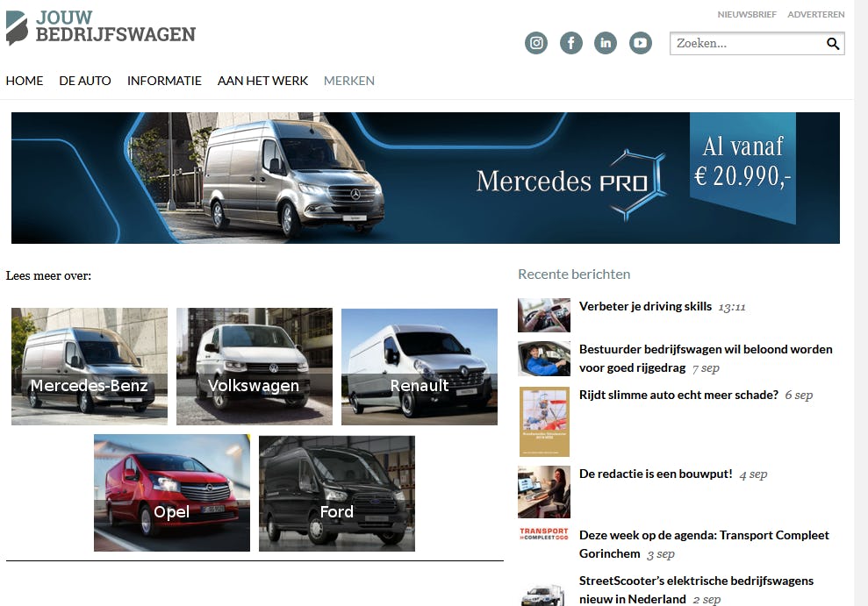Open the Instagram social icon
This screenshot has height=606, width=868.
[x=535, y=42]
